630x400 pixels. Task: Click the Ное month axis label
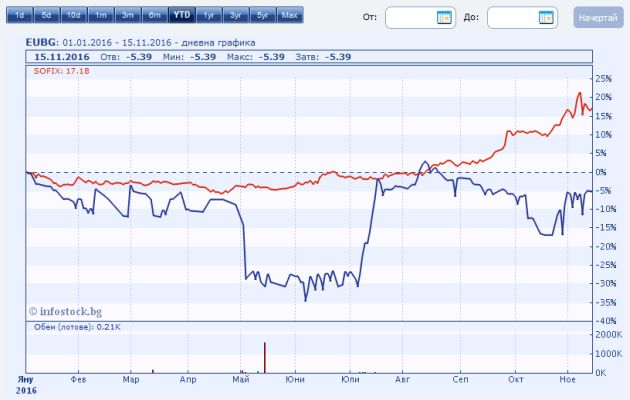[568, 380]
